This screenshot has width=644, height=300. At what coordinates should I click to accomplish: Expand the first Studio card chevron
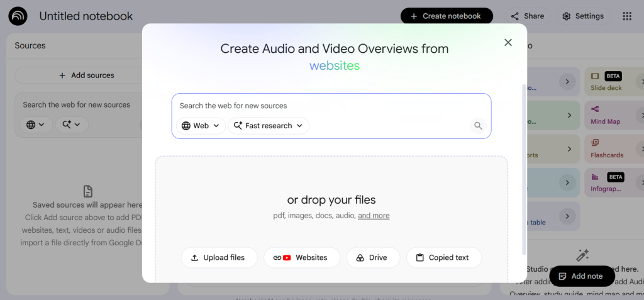pyautogui.click(x=567, y=82)
